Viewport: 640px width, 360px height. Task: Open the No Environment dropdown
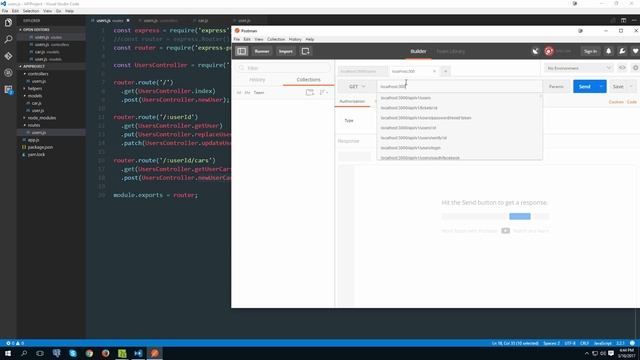578,68
